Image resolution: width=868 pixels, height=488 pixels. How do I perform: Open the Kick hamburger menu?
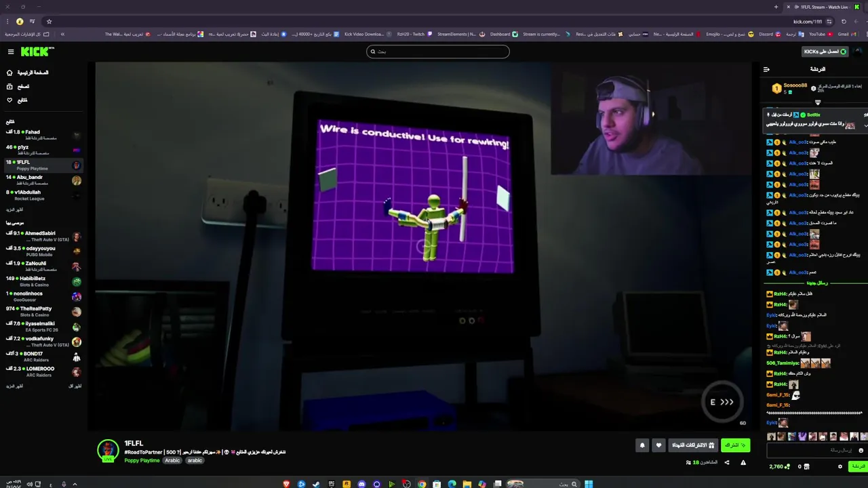(x=11, y=52)
